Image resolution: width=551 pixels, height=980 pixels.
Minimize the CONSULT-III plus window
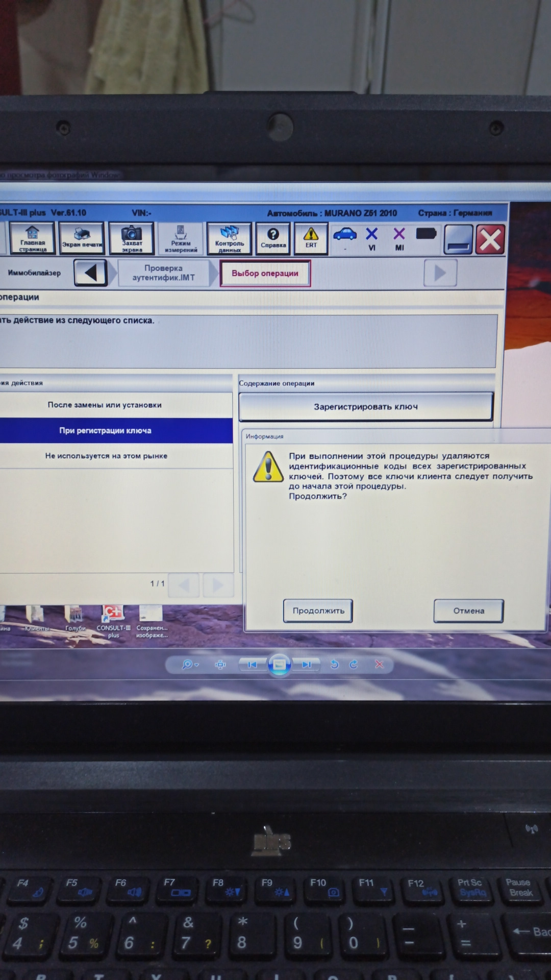[458, 239]
